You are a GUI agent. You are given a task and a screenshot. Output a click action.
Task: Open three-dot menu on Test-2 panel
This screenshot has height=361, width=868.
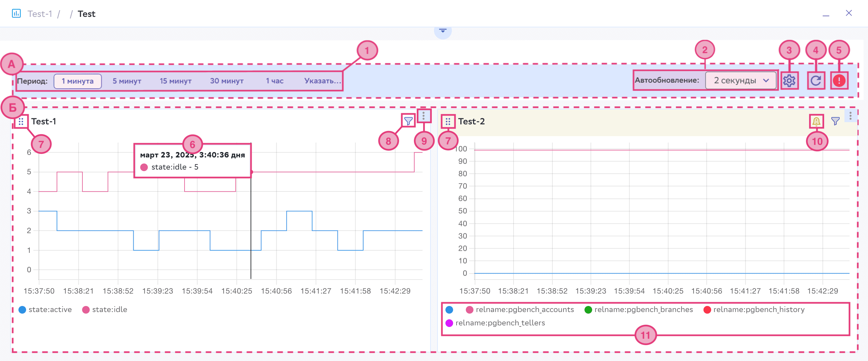click(x=850, y=116)
